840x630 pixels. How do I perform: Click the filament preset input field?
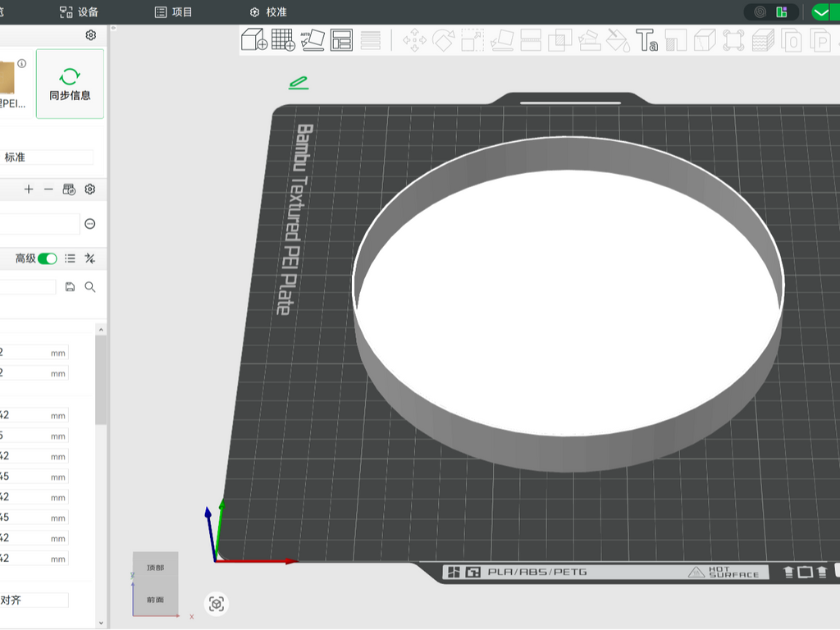[x=39, y=224]
